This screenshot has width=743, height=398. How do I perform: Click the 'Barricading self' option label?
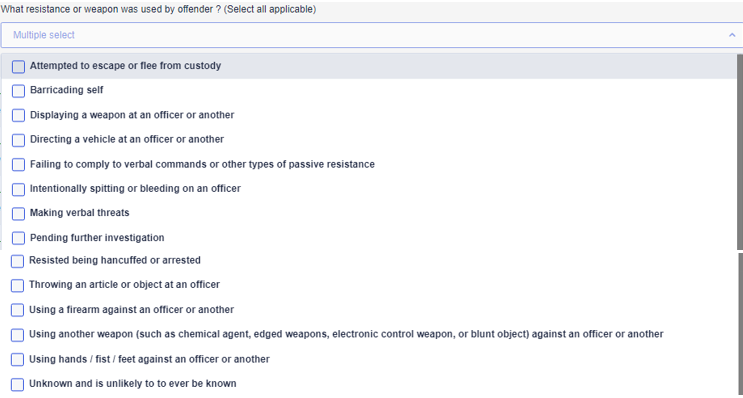[66, 90]
